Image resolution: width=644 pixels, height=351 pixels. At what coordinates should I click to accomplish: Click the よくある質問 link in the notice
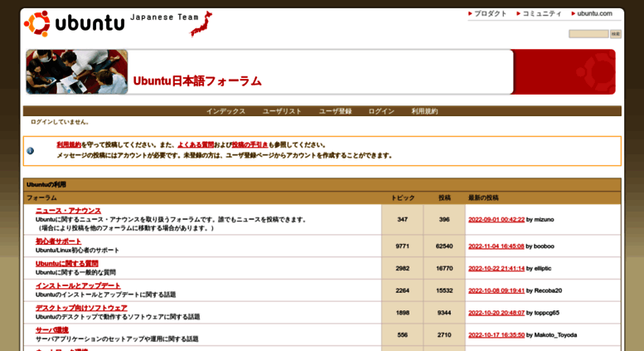pos(196,144)
